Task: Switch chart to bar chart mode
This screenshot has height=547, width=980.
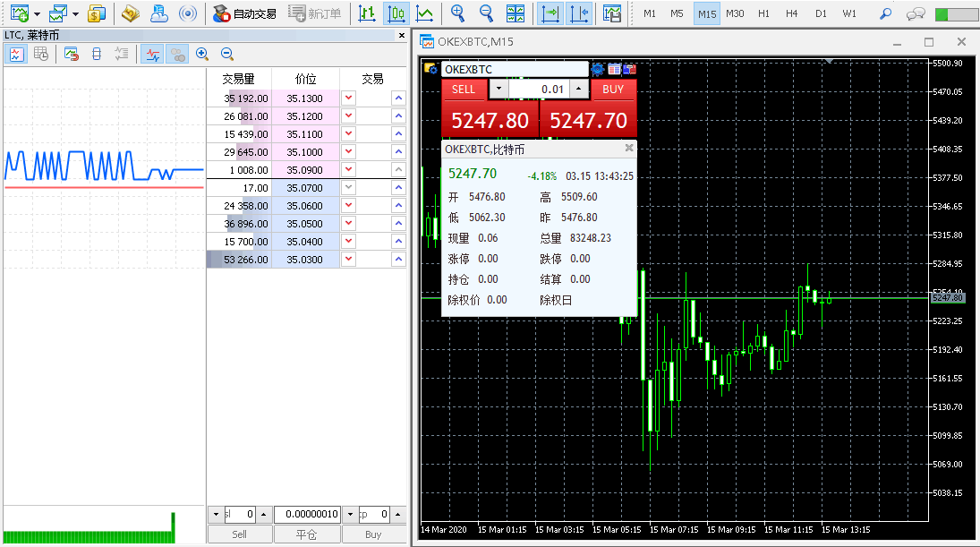Action: [x=367, y=13]
